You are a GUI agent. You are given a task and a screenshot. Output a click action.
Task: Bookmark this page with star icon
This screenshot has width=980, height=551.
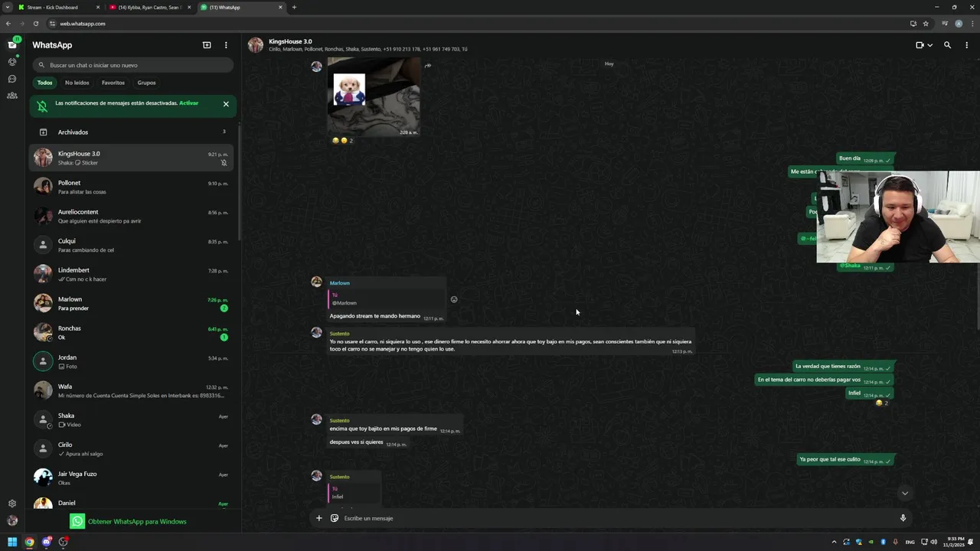[926, 24]
